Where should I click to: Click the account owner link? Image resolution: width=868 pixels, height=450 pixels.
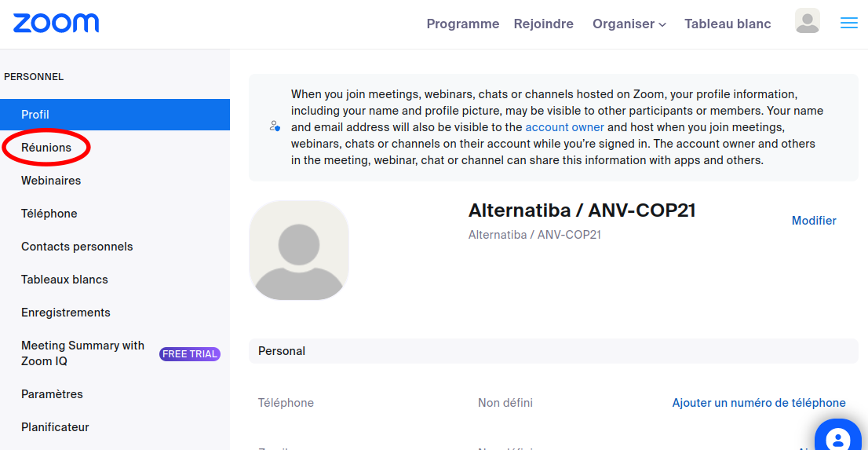click(564, 127)
